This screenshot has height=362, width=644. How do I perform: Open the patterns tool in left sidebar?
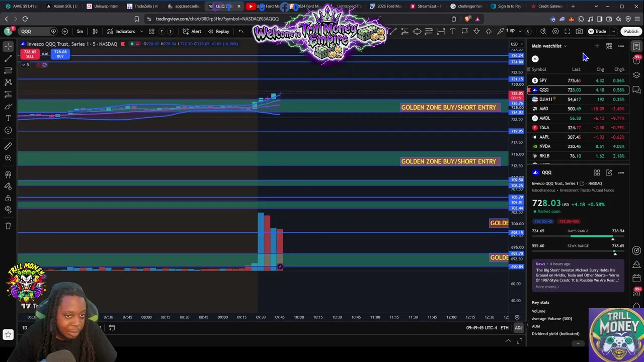click(8, 82)
